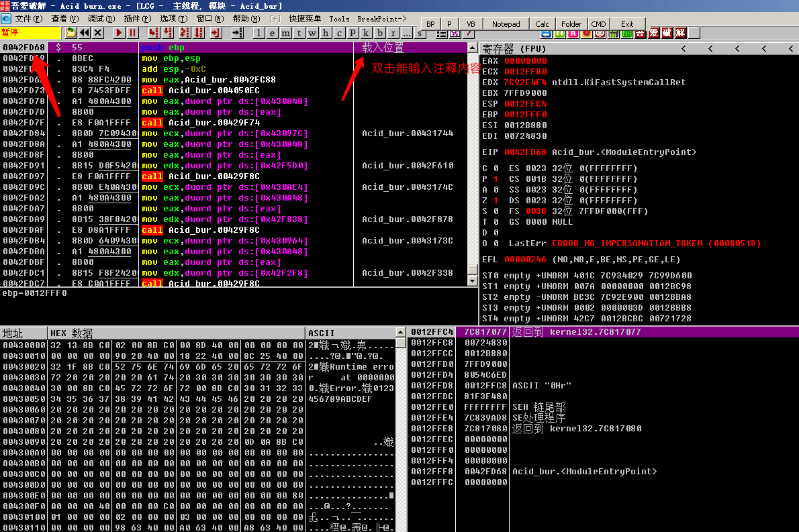The width and height of the screenshot is (799, 532).
Task: Click the disassembly scrollbar up arrow
Action: click(473, 48)
